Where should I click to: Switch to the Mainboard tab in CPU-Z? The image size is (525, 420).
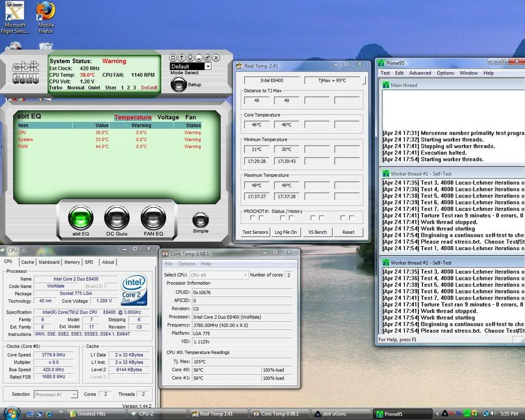pos(49,262)
